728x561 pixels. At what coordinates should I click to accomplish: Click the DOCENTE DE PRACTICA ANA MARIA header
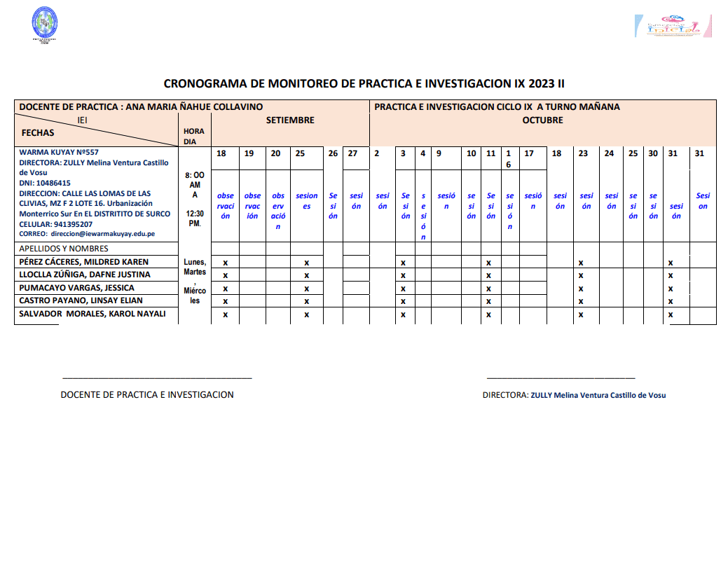pyautogui.click(x=141, y=107)
